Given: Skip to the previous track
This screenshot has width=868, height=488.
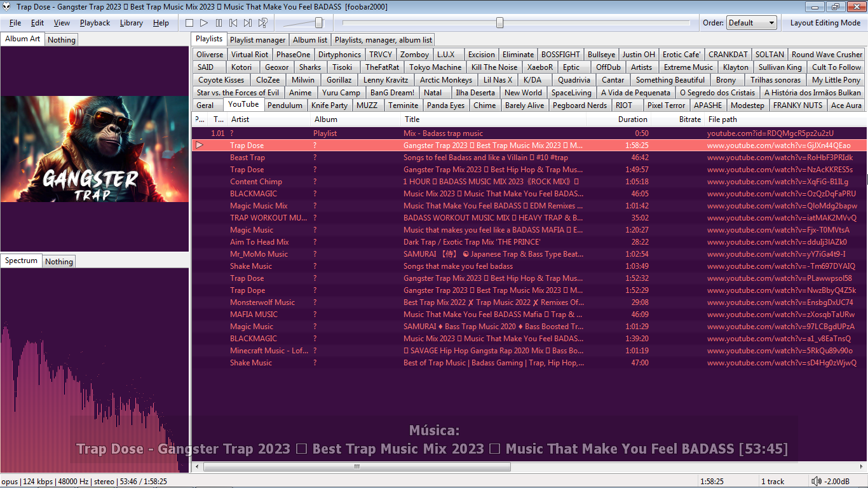Looking at the screenshot, I should pos(233,23).
